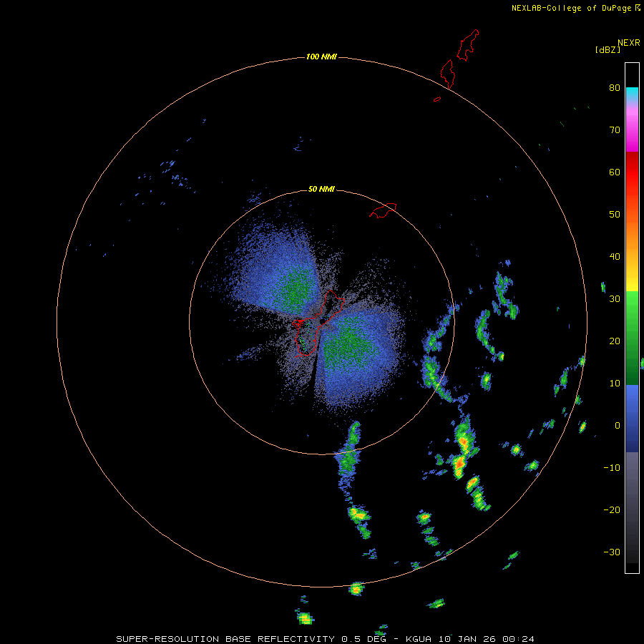The width and height of the screenshot is (644, 644).
Task: Click the "50 NMI" range ring label
Action: click(x=321, y=189)
